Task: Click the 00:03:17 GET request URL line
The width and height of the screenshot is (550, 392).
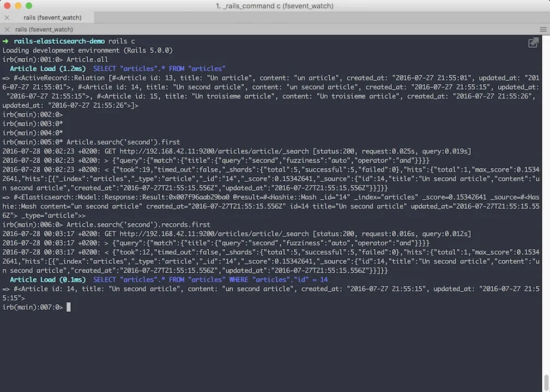Action: pos(237,234)
